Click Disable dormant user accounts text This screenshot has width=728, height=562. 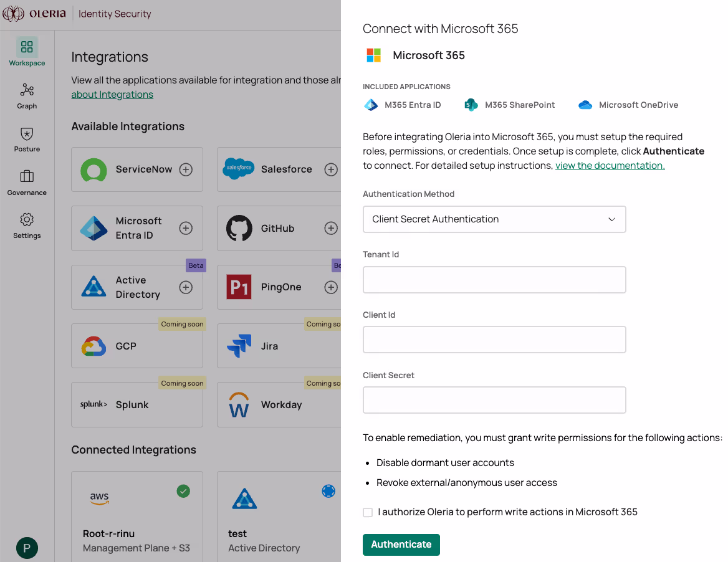tap(445, 463)
